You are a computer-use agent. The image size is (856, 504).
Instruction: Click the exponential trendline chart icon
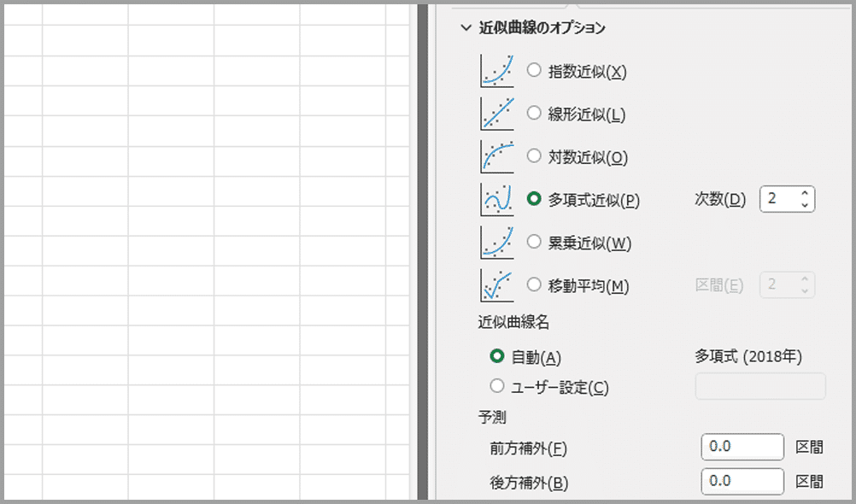(x=497, y=71)
